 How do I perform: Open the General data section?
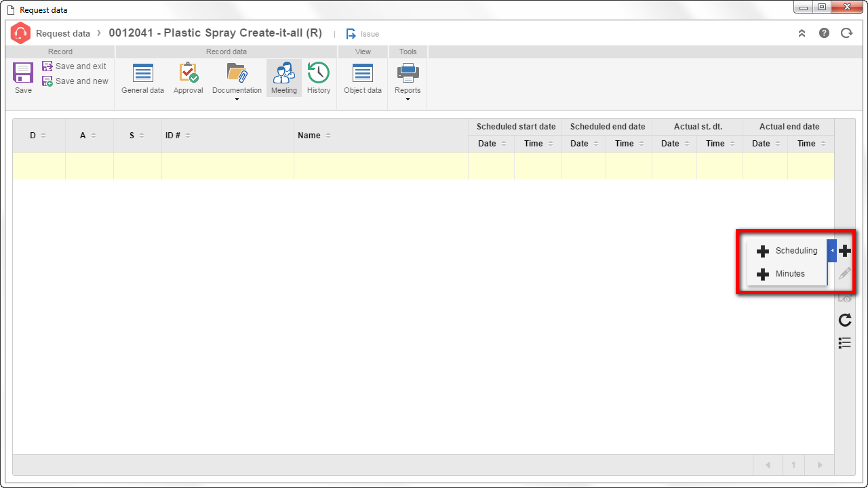coord(142,78)
